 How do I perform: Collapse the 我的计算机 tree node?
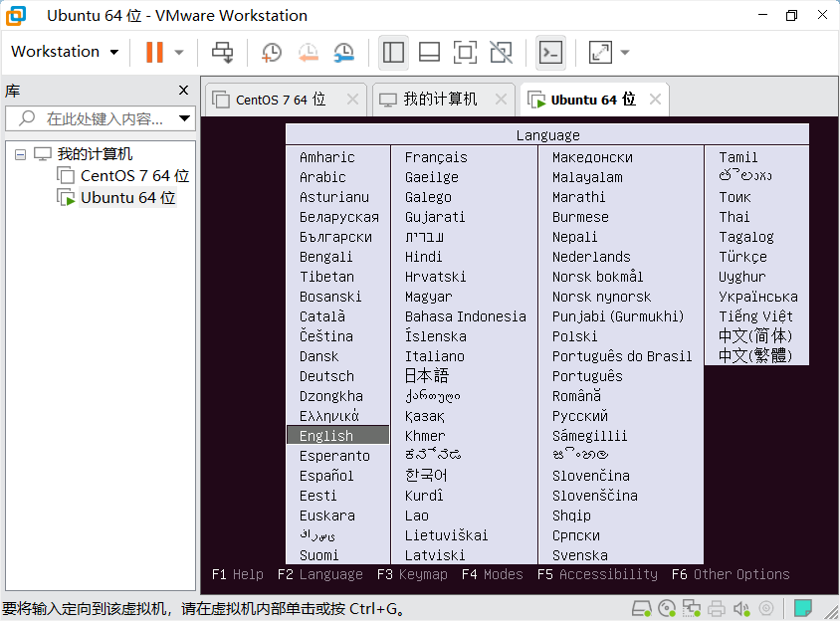pyautogui.click(x=20, y=155)
